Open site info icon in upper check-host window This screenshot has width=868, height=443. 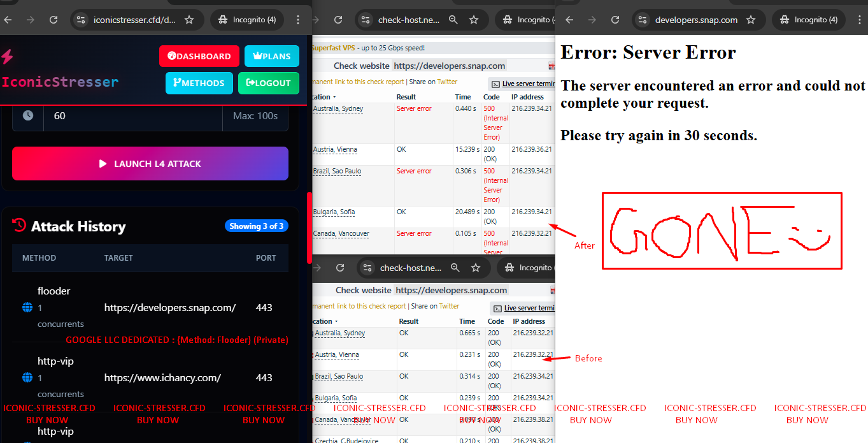click(x=365, y=20)
